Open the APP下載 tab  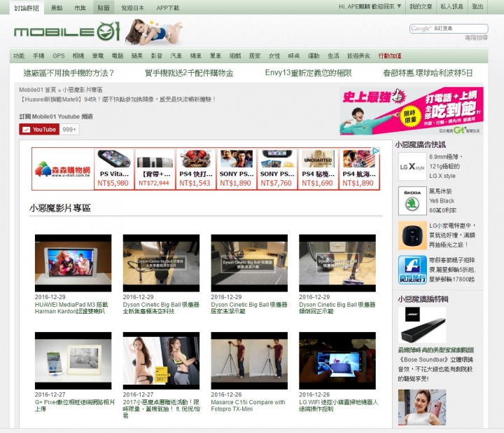click(x=168, y=8)
